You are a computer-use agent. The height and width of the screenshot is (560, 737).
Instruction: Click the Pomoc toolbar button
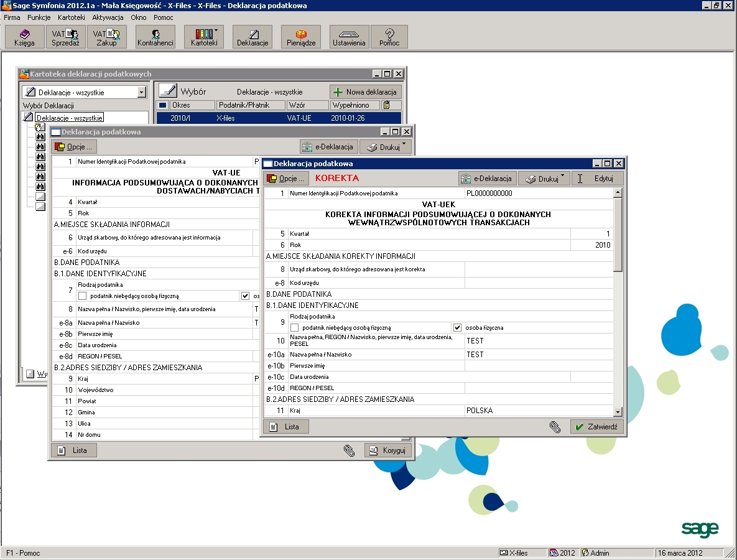point(389,37)
